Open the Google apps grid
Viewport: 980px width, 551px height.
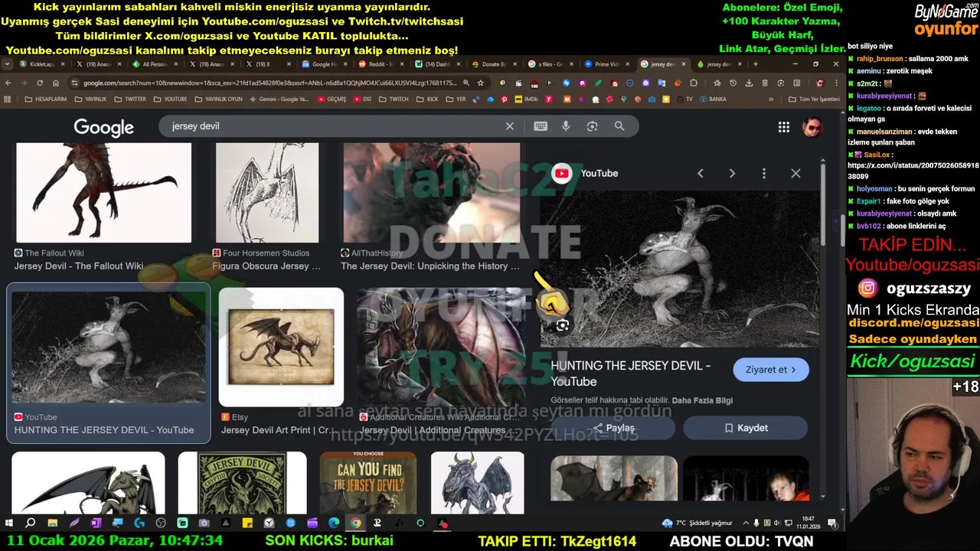(x=783, y=127)
